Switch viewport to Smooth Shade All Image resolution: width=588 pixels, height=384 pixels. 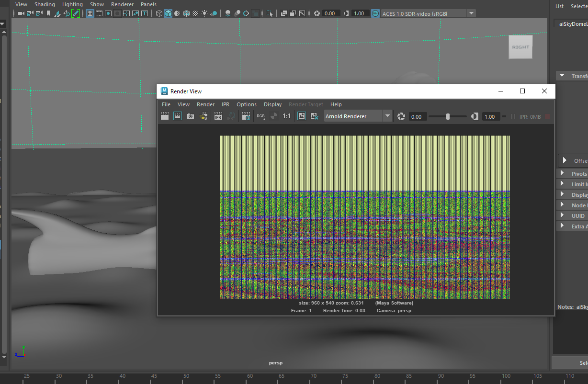click(168, 13)
